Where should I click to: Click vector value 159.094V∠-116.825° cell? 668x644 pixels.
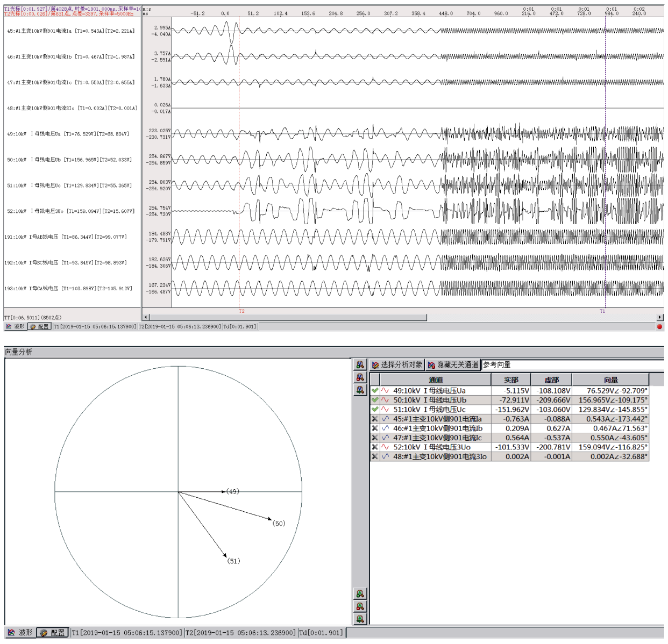point(611,447)
